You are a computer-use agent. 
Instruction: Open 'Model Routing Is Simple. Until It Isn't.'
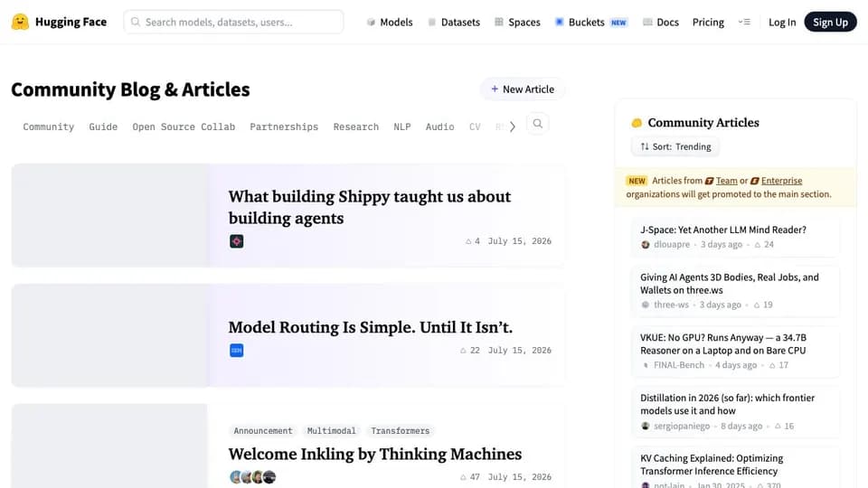371,327
